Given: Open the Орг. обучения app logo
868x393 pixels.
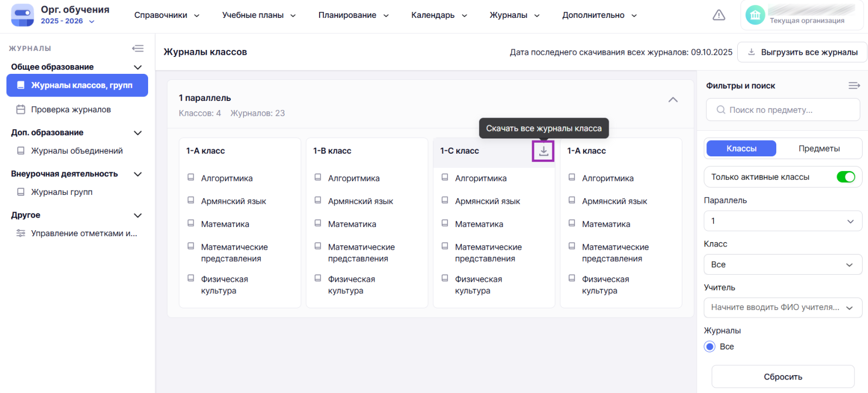Looking at the screenshot, I should pos(22,15).
